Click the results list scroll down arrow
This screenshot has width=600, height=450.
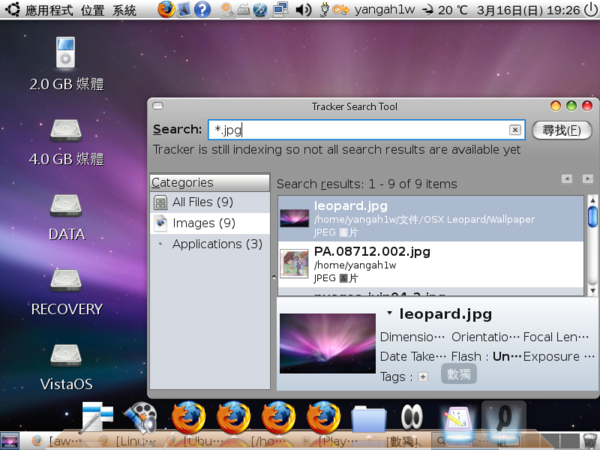click(592, 291)
